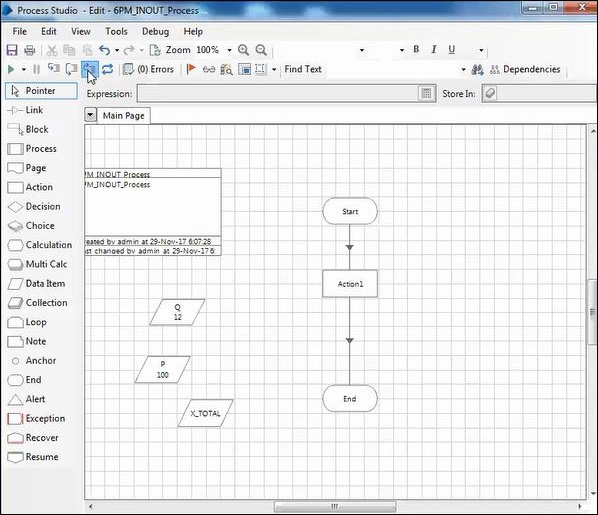The width and height of the screenshot is (598, 515).
Task: Click the Find Next binoculars icon
Action: pyautogui.click(x=477, y=69)
